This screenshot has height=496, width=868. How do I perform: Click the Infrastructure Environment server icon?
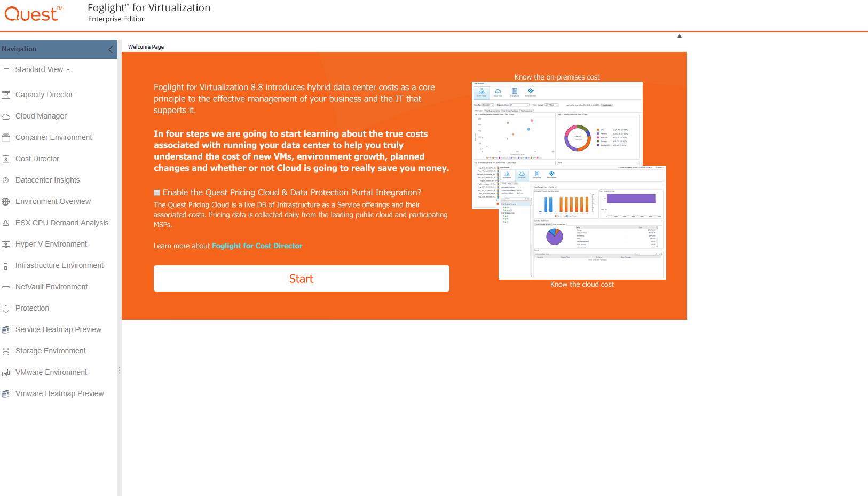point(6,266)
